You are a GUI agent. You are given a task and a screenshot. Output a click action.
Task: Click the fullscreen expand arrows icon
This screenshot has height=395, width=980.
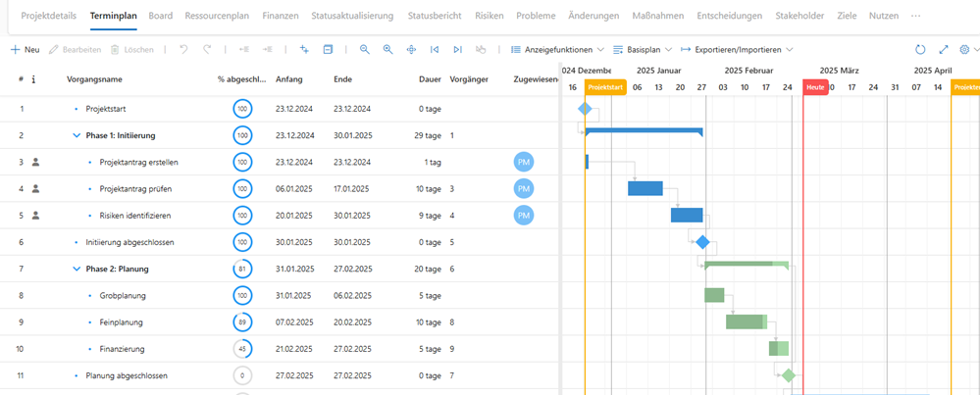pos(944,49)
